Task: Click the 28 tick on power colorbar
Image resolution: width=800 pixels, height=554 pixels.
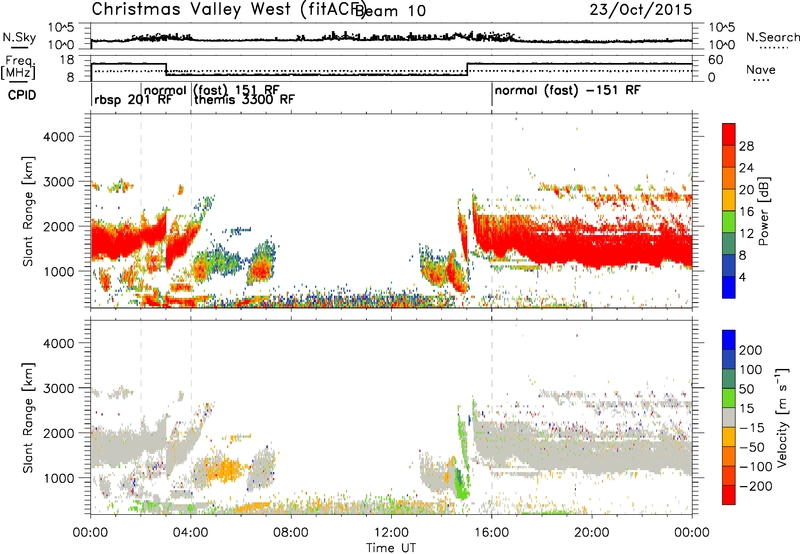Action: coord(746,146)
